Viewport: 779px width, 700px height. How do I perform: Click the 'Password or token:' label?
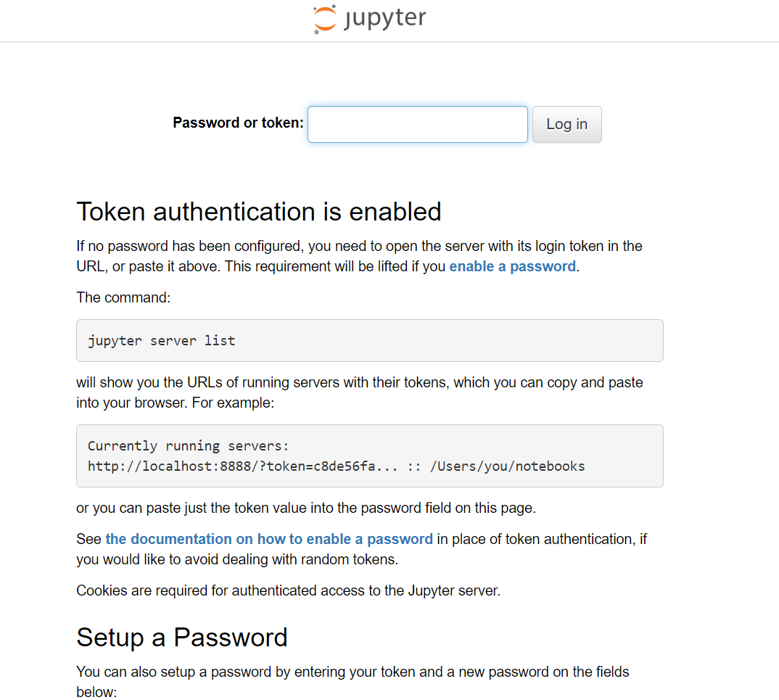pos(238,123)
